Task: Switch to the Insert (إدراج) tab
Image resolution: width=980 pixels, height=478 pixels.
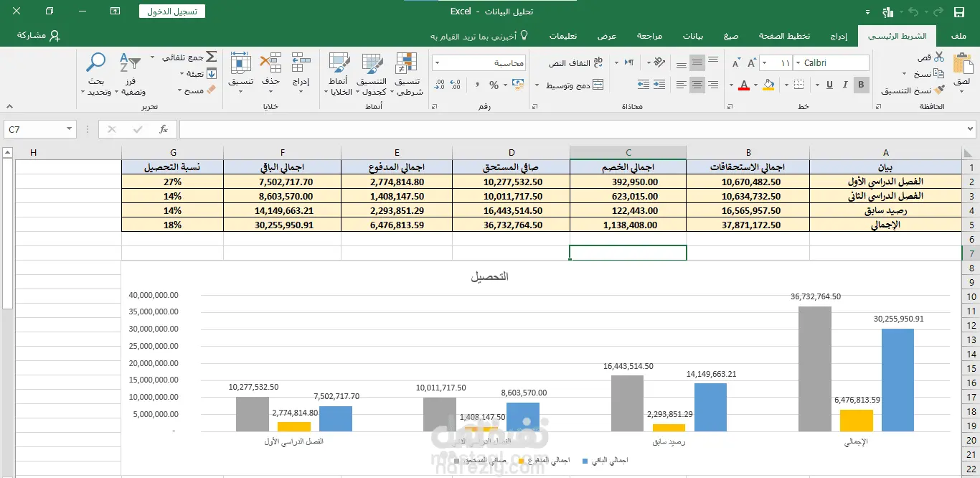Action: [839, 36]
